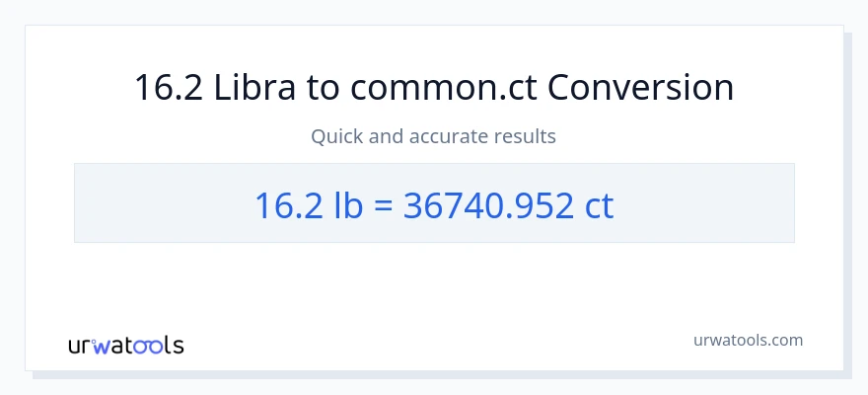Click the equals sign in the result
868x395 pixels.
pos(387,204)
